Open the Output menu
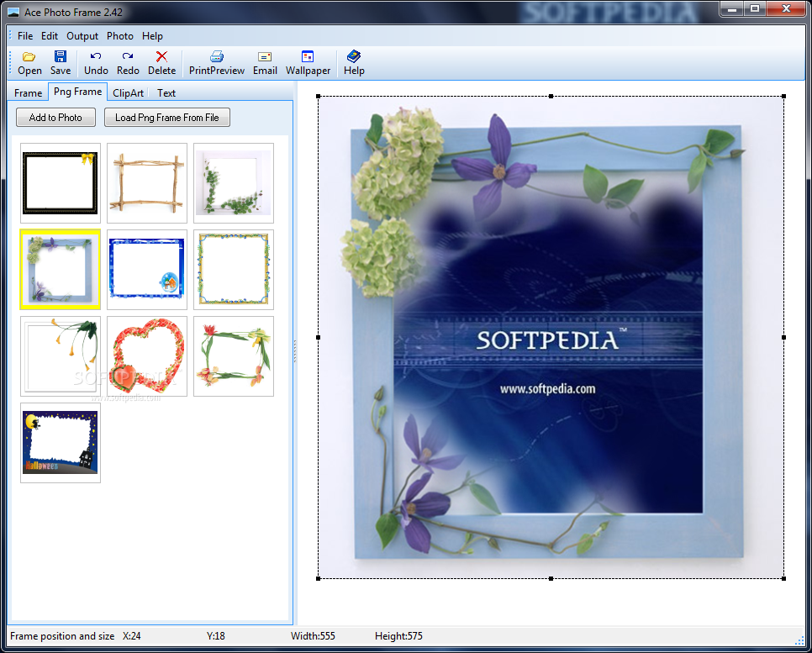 click(82, 36)
